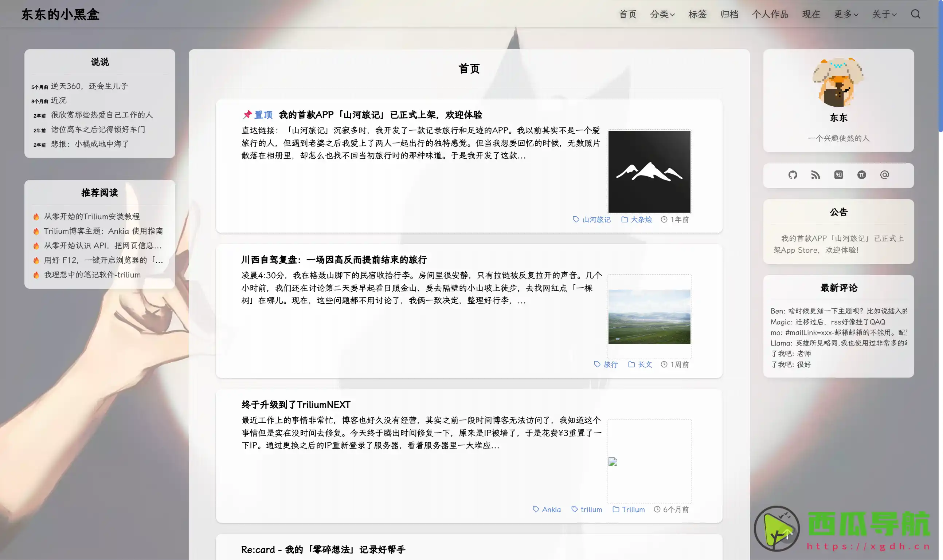Open 个人作品 in the navigation bar

click(770, 14)
